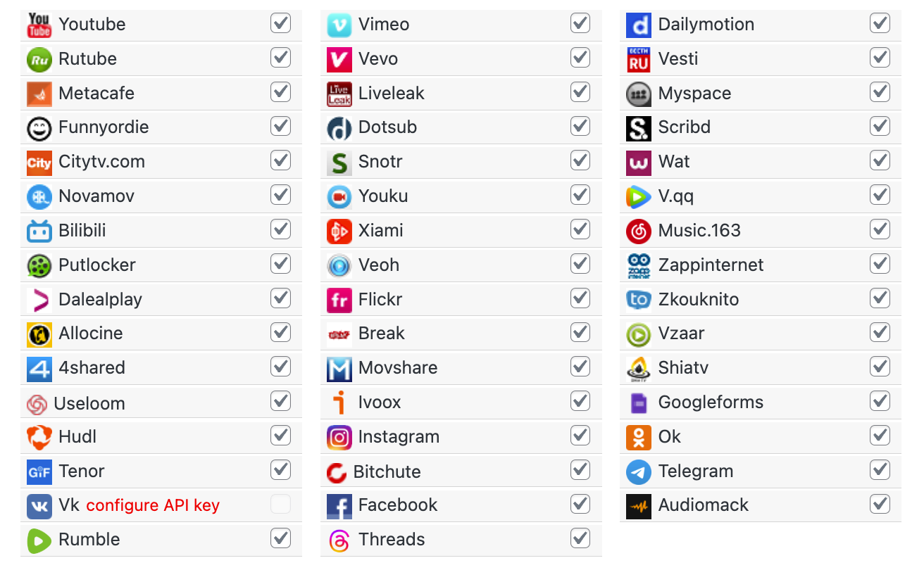Enable the Vk checkbox
This screenshot has width=924, height=570.
[280, 505]
